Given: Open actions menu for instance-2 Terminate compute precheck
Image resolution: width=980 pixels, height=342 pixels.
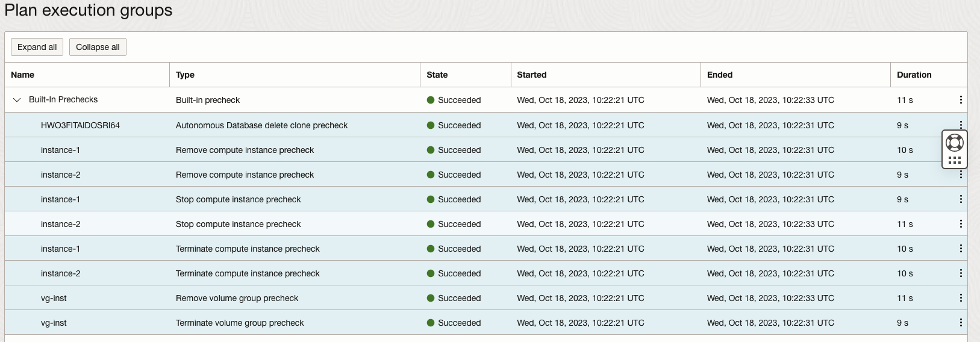Looking at the screenshot, I should pos(960,273).
